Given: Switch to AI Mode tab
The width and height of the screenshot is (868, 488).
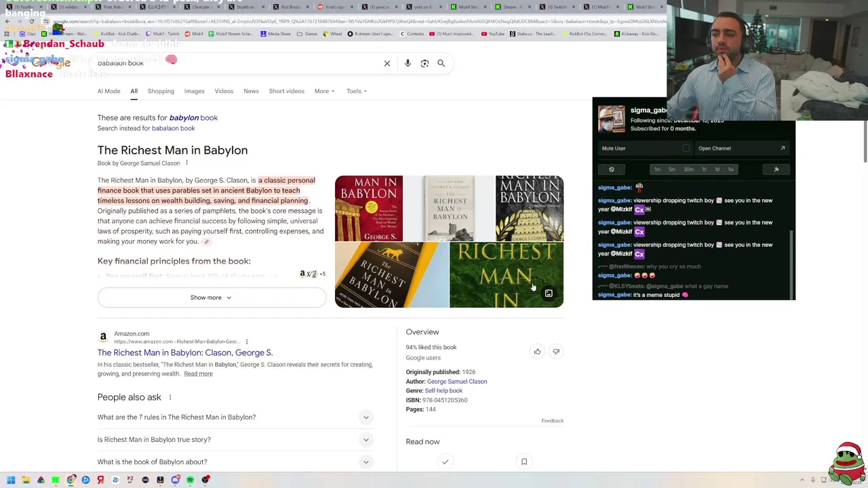Looking at the screenshot, I should click(108, 91).
